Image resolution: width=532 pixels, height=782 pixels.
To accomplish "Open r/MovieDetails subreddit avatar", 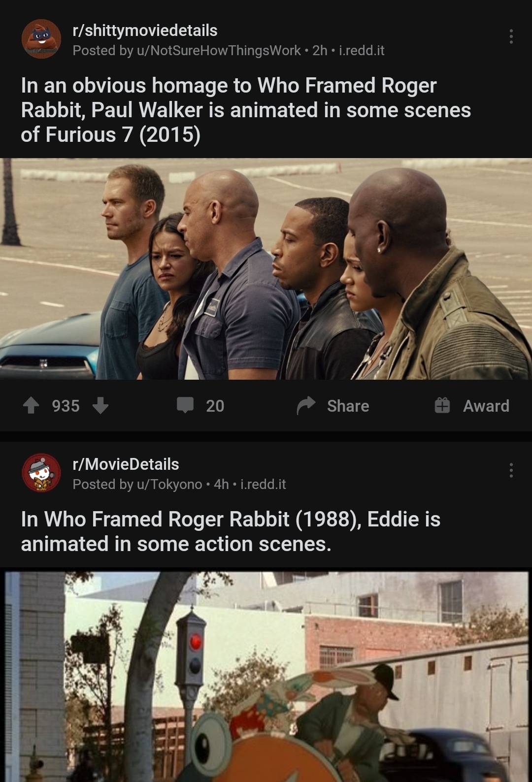I will tap(41, 473).
